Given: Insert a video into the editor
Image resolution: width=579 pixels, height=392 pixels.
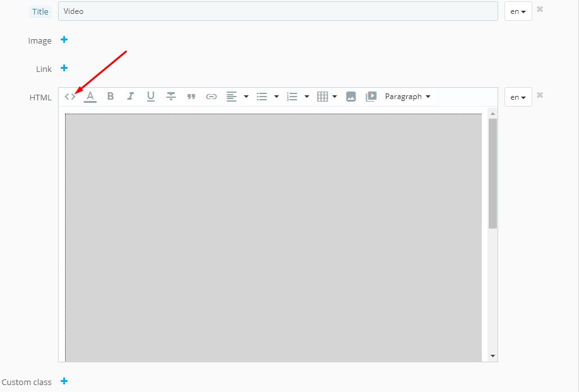Looking at the screenshot, I should tap(371, 97).
